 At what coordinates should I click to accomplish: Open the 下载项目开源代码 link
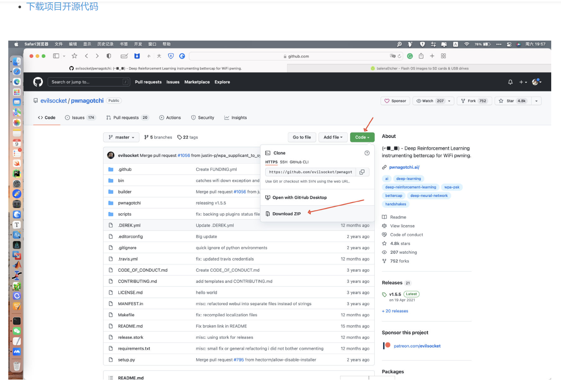point(62,6)
